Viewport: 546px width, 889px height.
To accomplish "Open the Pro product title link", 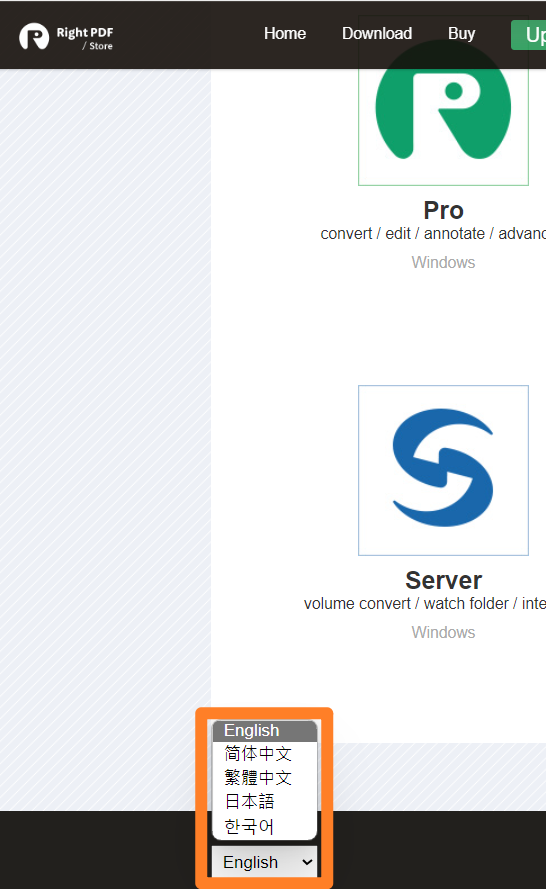I will pos(443,210).
